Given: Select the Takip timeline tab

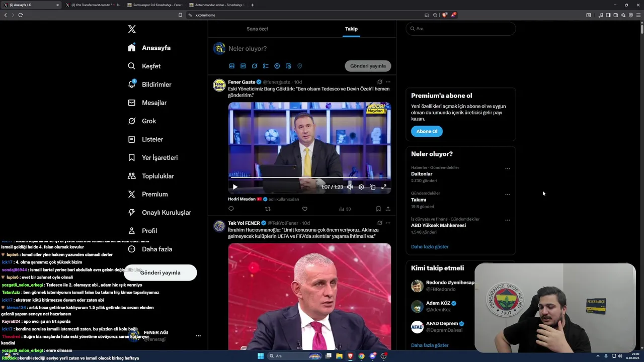Looking at the screenshot, I should 351,29.
